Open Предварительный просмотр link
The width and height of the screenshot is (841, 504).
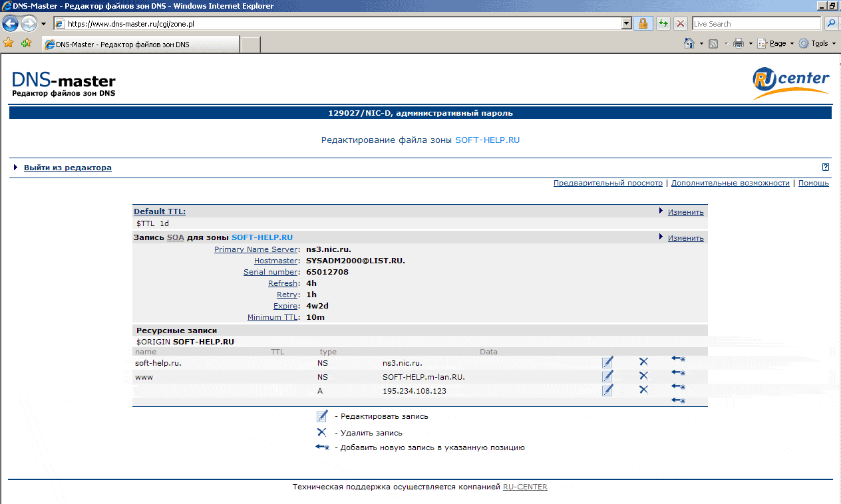click(x=608, y=183)
